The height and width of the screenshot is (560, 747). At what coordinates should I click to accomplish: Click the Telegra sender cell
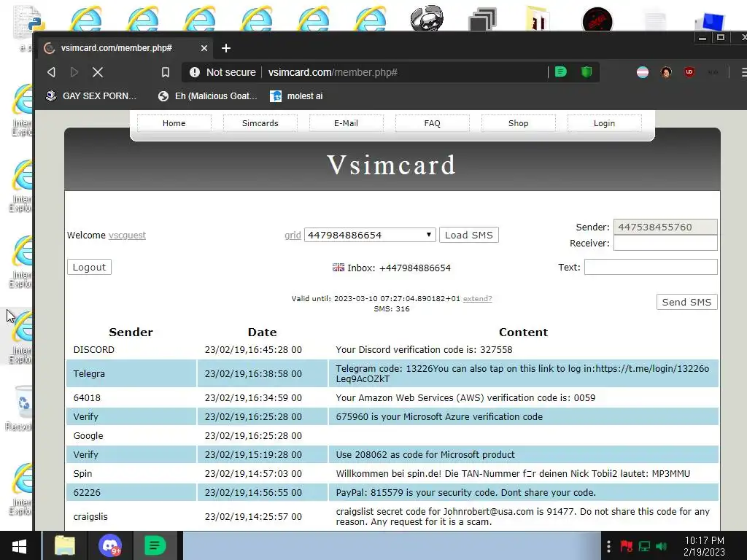point(131,373)
